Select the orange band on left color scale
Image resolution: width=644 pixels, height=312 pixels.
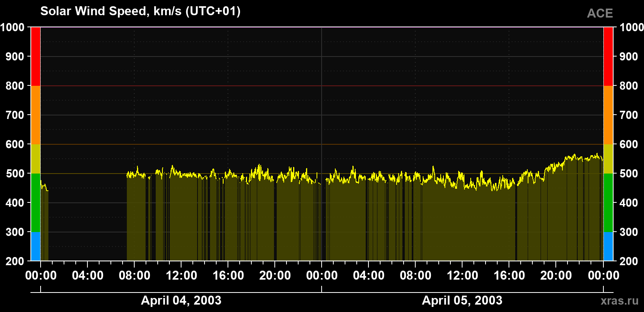[36, 115]
